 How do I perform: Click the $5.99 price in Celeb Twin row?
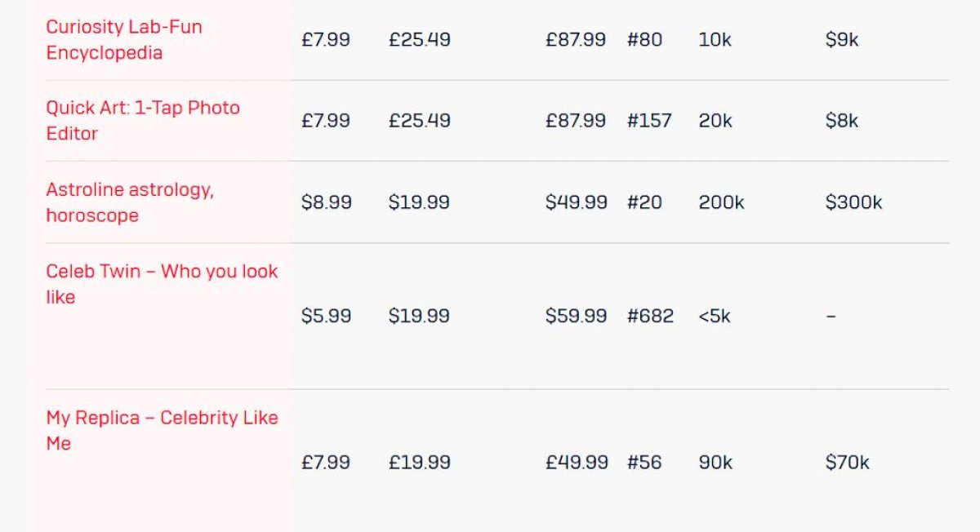326,316
